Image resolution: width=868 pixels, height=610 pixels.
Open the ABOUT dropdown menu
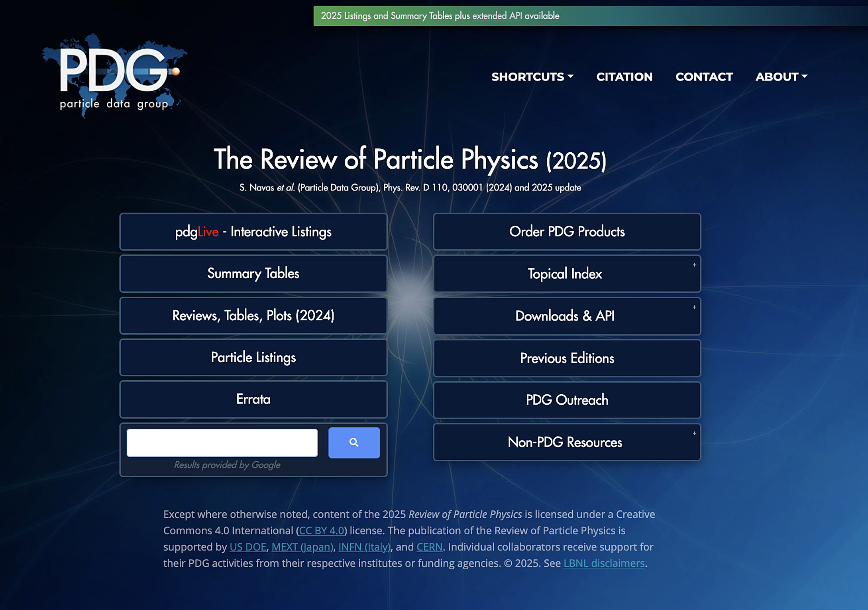tap(781, 77)
